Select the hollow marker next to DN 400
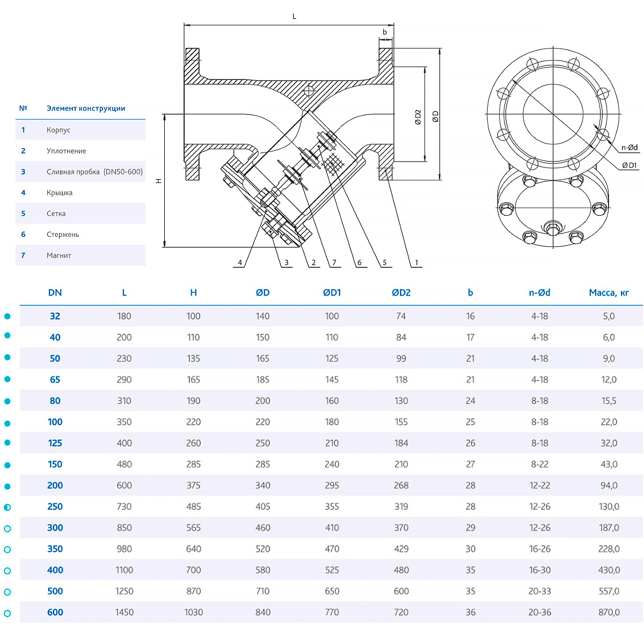The image size is (644, 644). 8,571
